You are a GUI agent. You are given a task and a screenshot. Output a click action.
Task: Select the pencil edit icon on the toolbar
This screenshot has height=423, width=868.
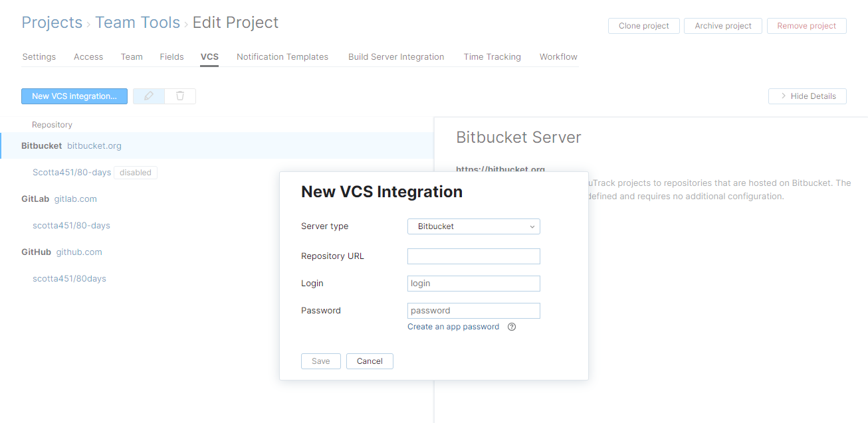148,96
